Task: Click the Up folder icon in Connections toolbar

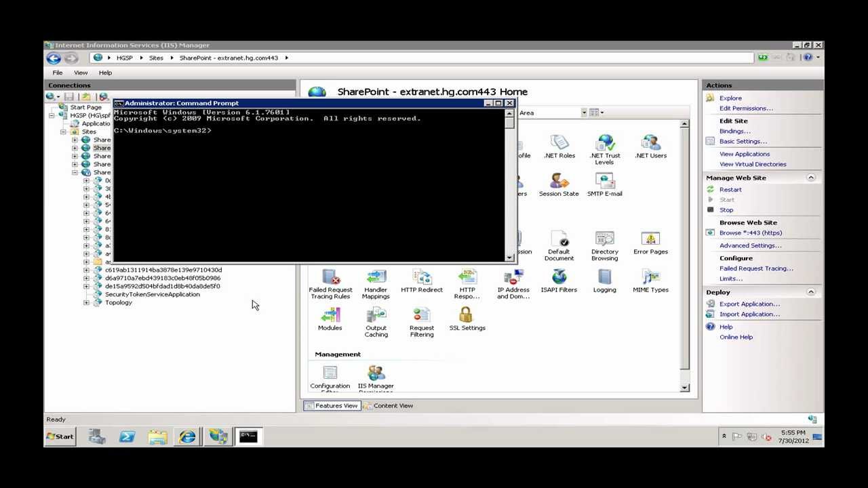Action: (x=85, y=97)
